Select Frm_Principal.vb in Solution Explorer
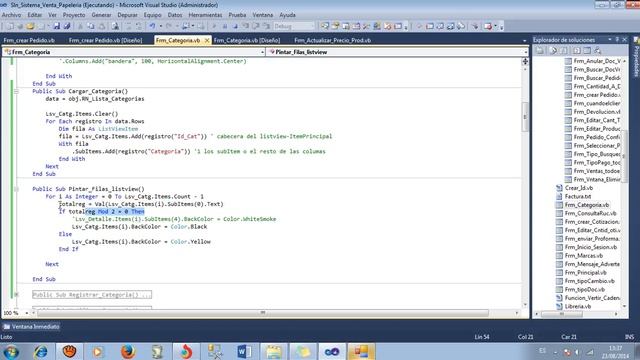 586,272
